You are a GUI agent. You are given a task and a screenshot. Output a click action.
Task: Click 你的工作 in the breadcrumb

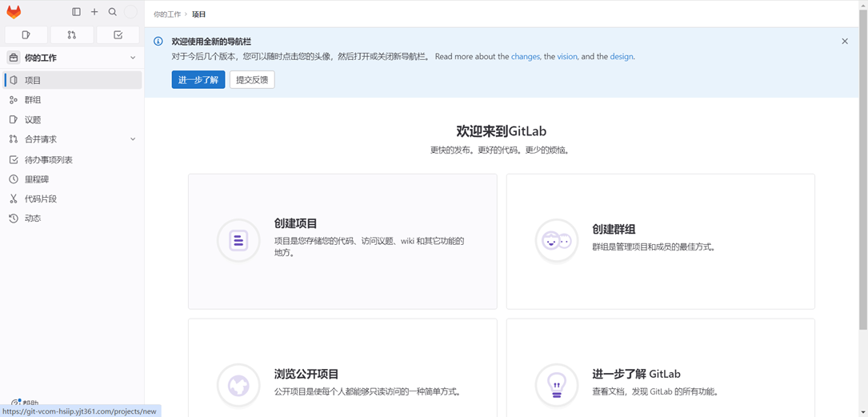click(167, 14)
